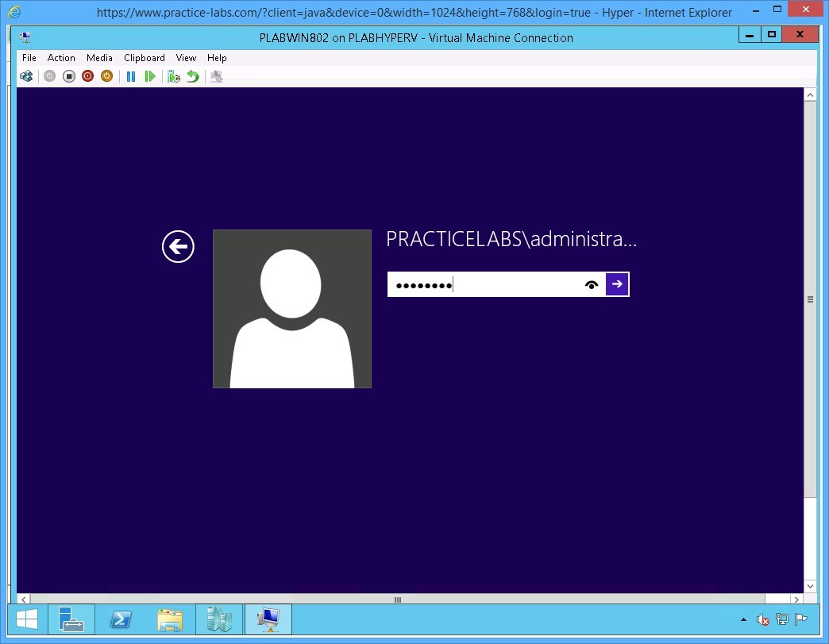Expand hidden icons in the system tray
This screenshot has height=644, width=829.
(x=743, y=619)
